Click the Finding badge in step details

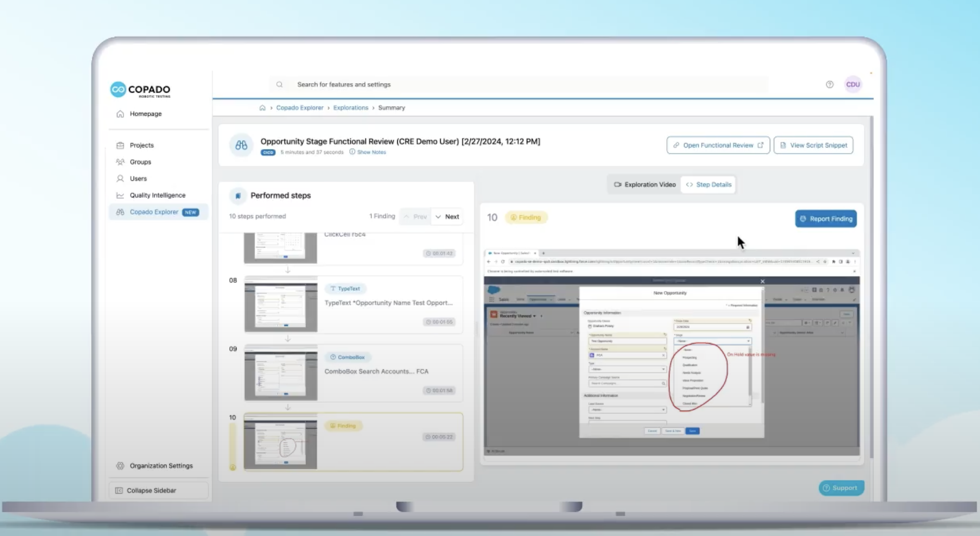pyautogui.click(x=526, y=218)
